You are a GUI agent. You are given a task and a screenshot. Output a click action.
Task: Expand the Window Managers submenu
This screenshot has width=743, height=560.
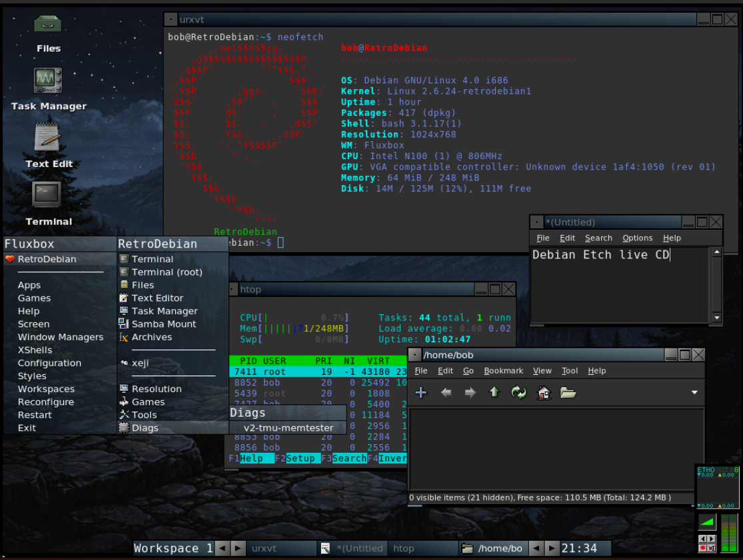60,337
